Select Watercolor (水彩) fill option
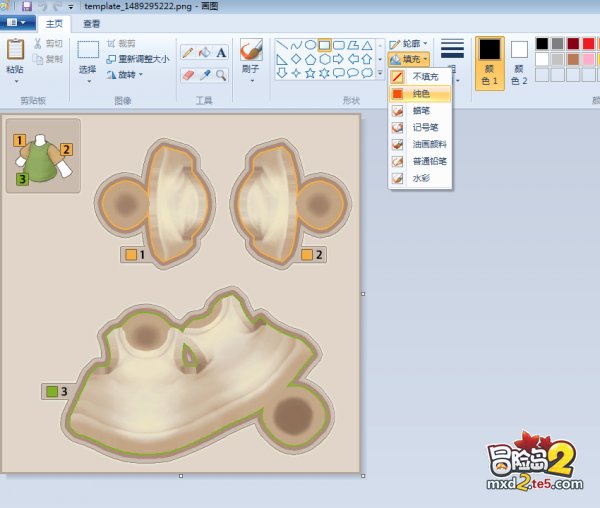This screenshot has width=600, height=508. click(x=420, y=178)
